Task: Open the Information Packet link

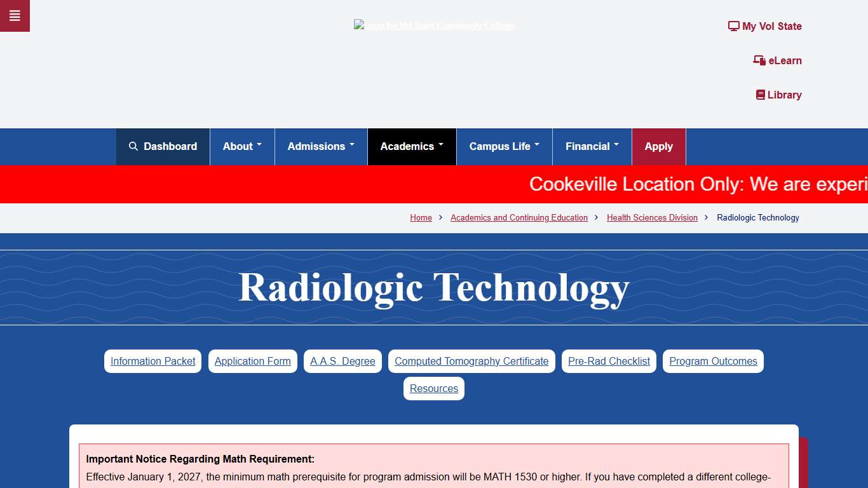Action: click(x=153, y=361)
